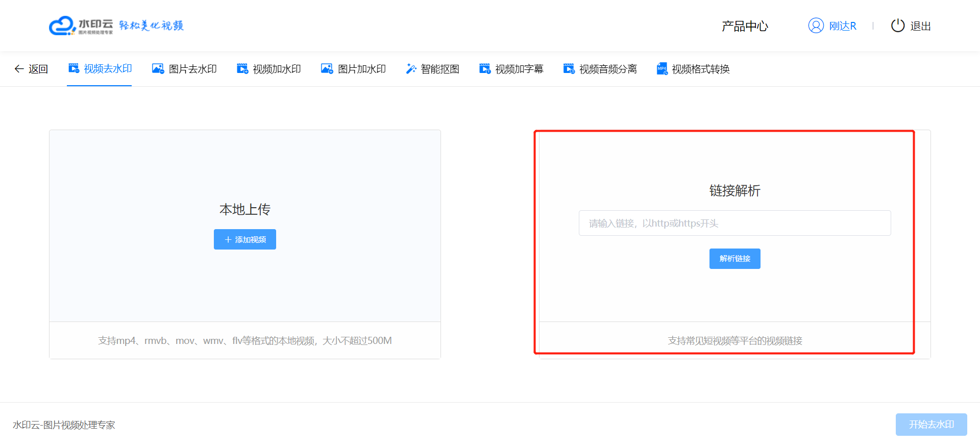Open the 视频音频分离 tab
980x446 pixels.
click(600, 69)
